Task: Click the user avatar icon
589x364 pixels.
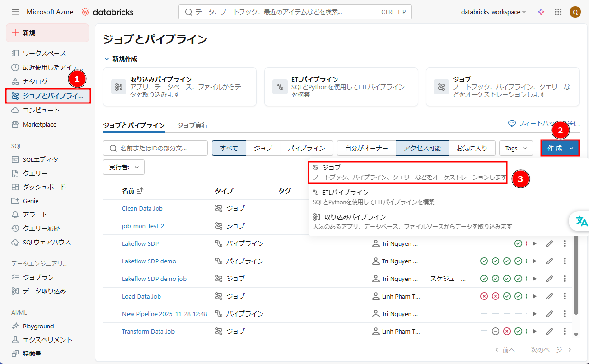Action: [x=575, y=12]
